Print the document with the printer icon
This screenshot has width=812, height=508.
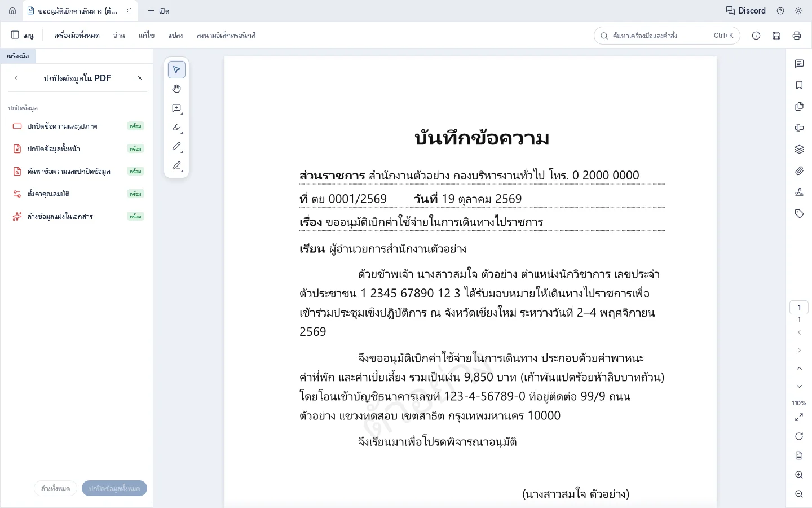797,36
